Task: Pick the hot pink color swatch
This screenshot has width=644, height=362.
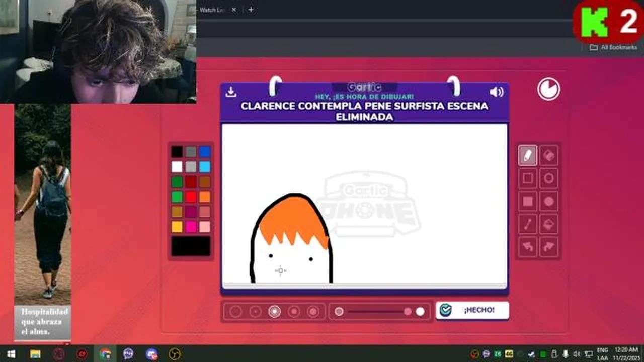Action: click(x=191, y=227)
